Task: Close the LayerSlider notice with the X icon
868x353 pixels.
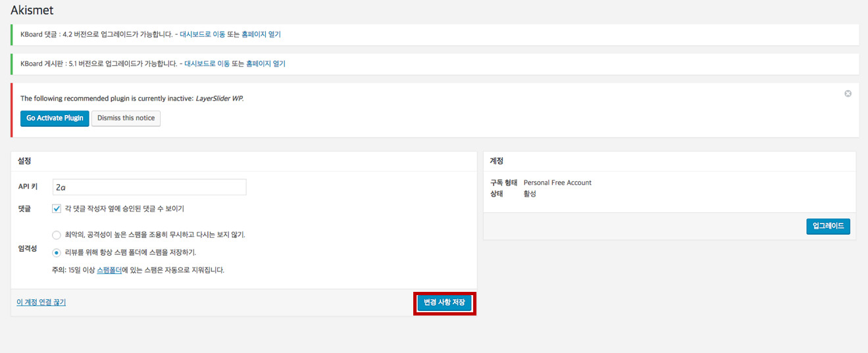Action: (x=848, y=93)
